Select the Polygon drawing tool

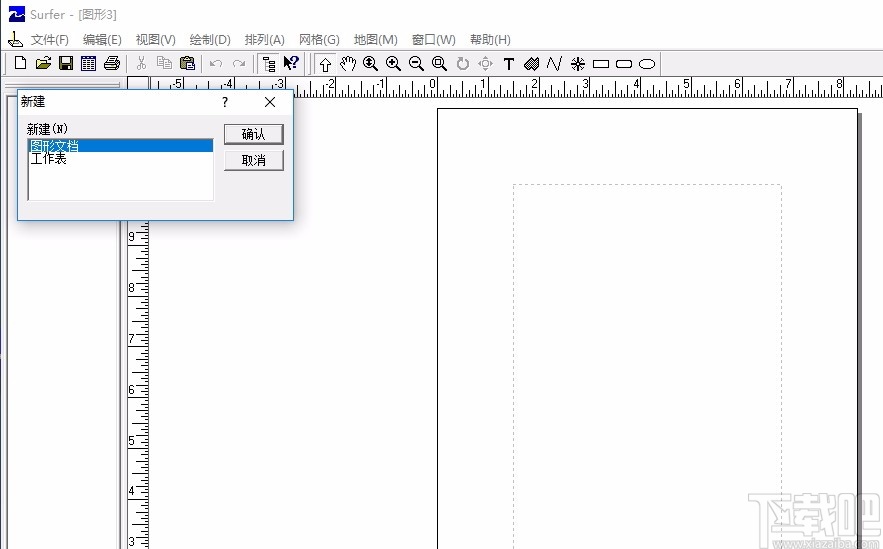point(532,64)
